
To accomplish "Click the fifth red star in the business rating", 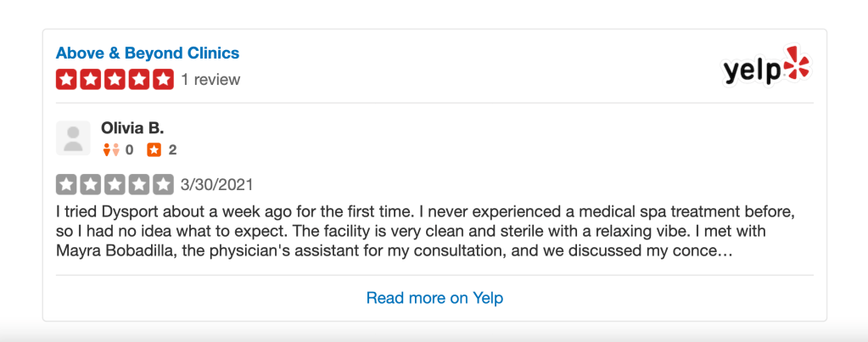I will pos(163,80).
